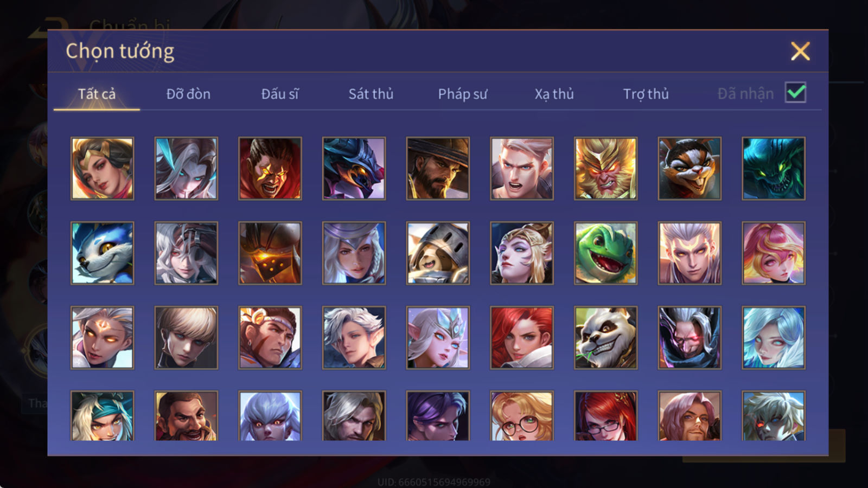This screenshot has height=488, width=868.
Task: Close the Chọn tướng dialog
Action: coord(800,51)
